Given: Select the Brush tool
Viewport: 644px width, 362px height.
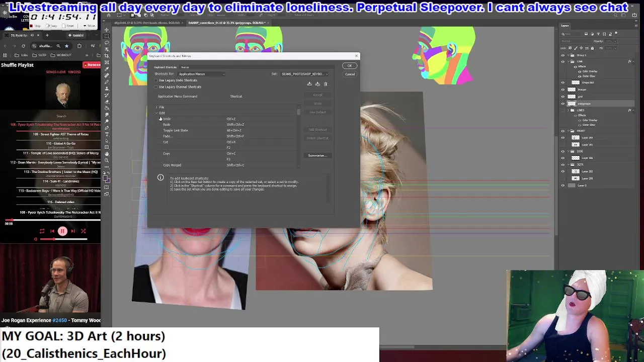Looking at the screenshot, I should pyautogui.click(x=108, y=82).
